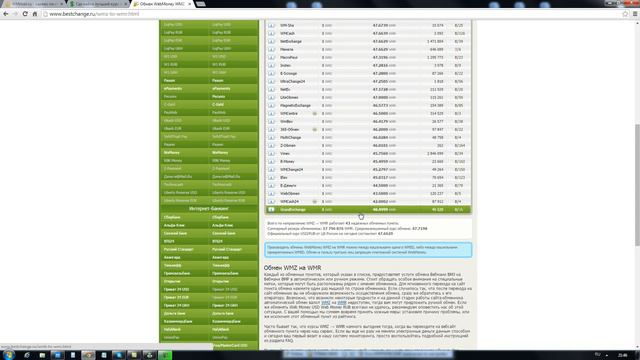Go back with the browser back arrow
The width and height of the screenshot is (640, 360).
pos(6,14)
